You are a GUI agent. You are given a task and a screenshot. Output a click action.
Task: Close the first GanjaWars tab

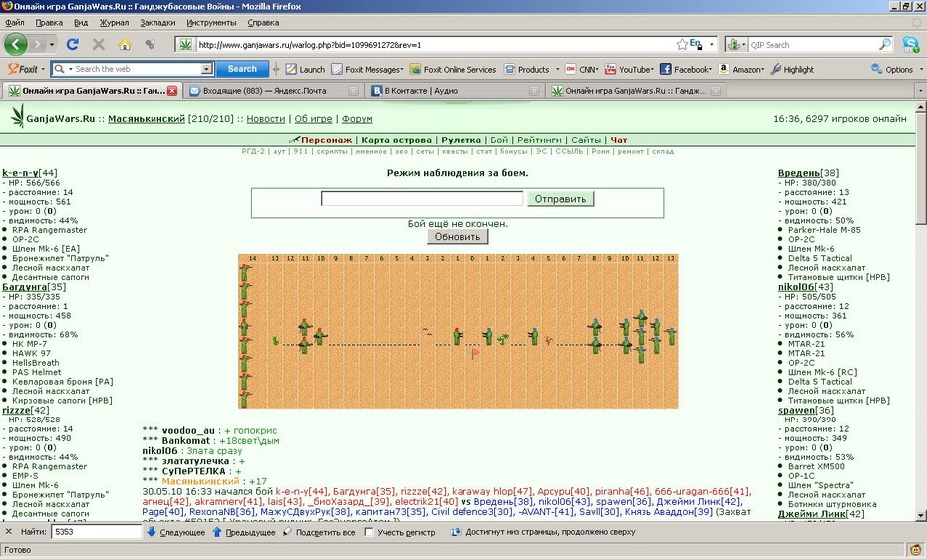pyautogui.click(x=172, y=91)
